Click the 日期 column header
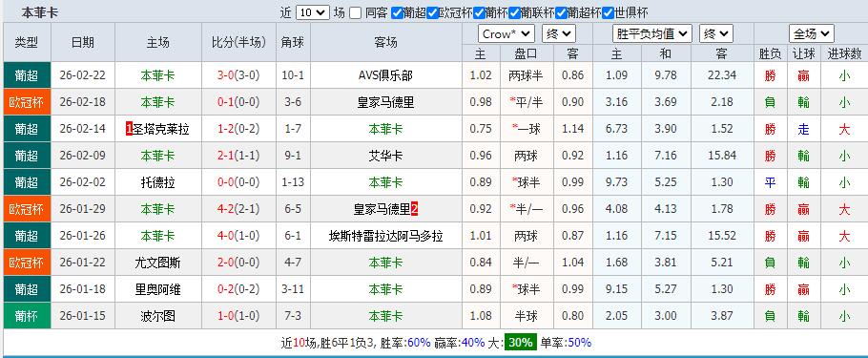The image size is (868, 358). point(83,43)
